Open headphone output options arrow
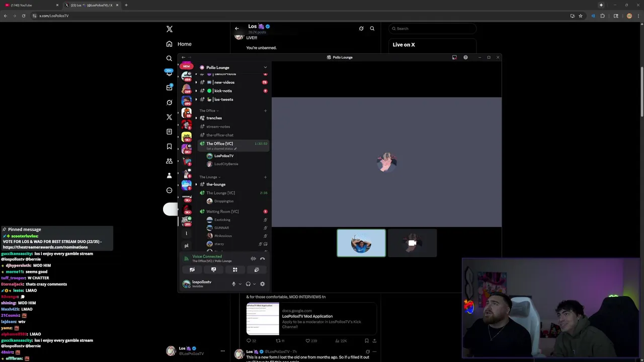 coord(254,284)
